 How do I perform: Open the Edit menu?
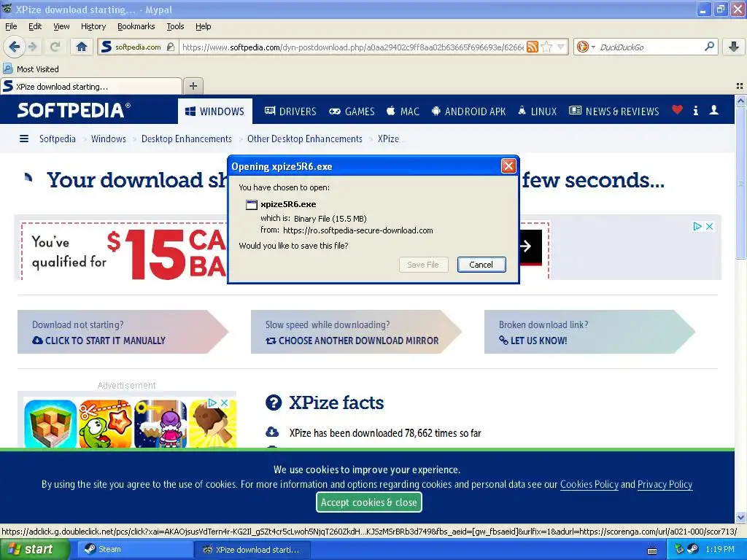35,26
